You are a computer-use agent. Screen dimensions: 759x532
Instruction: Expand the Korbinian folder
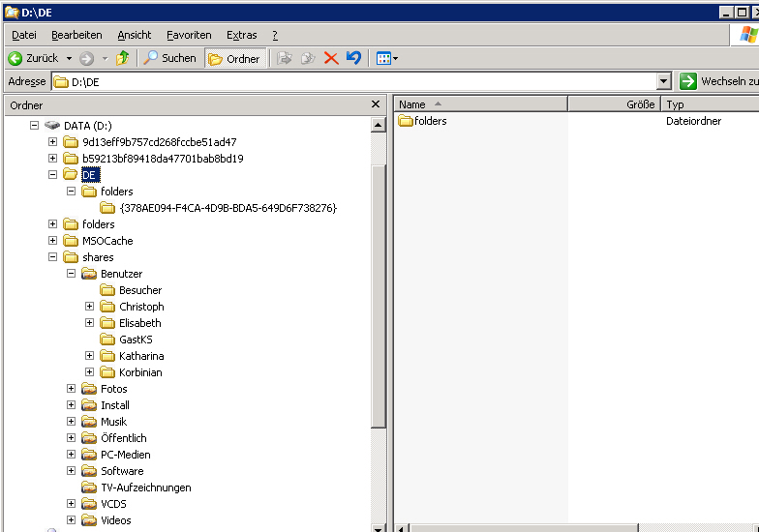(x=89, y=371)
